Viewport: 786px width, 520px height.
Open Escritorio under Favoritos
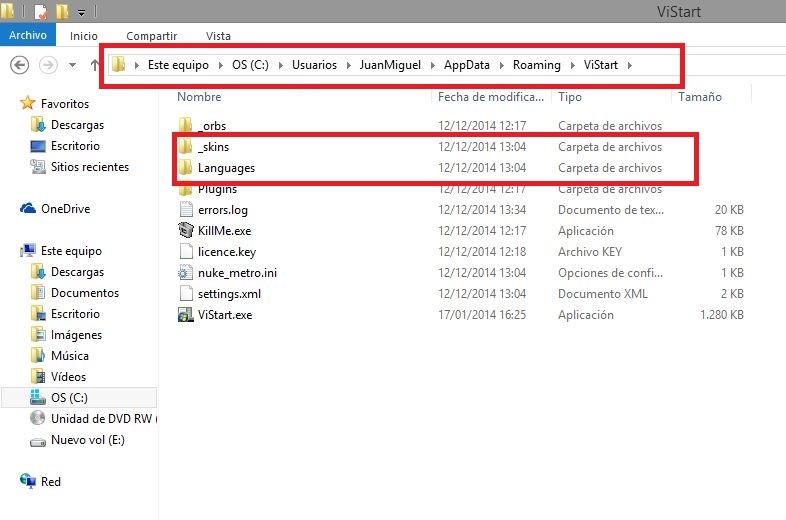coord(75,146)
